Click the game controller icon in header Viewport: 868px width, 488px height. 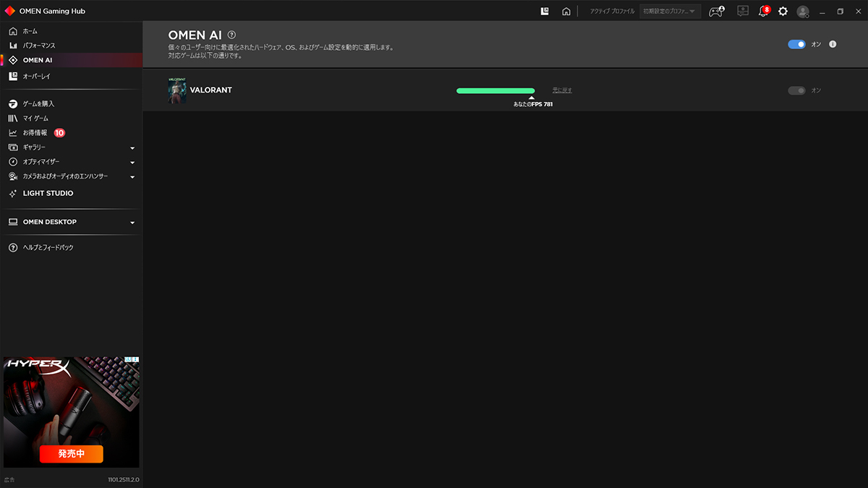pos(715,12)
